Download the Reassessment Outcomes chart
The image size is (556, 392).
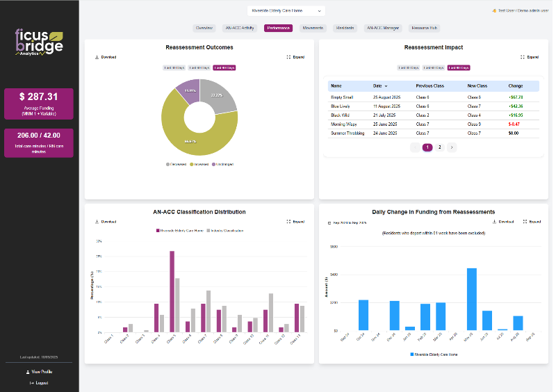tap(105, 57)
